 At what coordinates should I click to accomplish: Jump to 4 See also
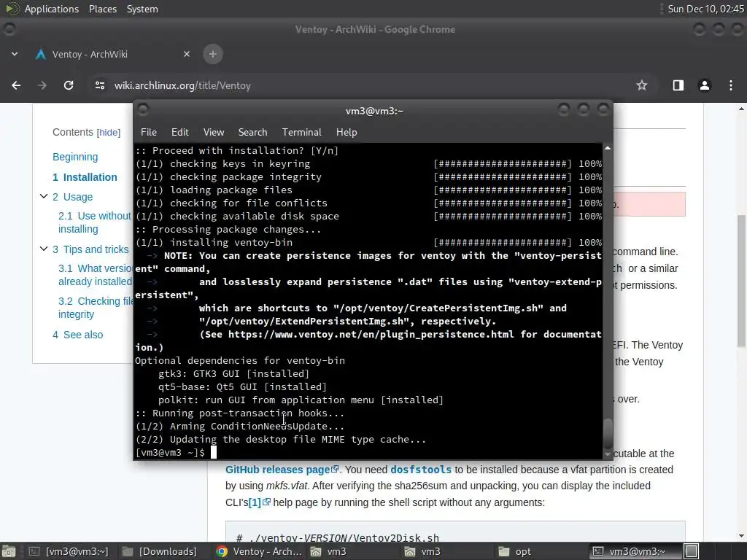[x=77, y=335]
